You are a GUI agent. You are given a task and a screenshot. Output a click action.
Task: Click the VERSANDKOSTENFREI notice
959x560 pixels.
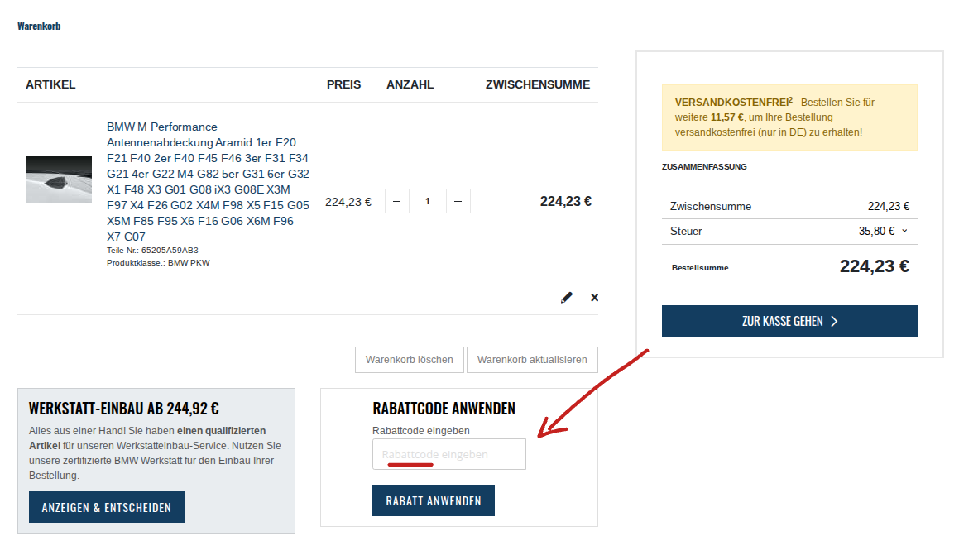(789, 117)
